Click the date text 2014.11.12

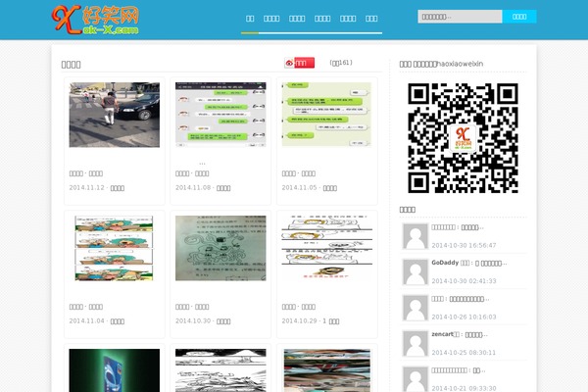86,187
